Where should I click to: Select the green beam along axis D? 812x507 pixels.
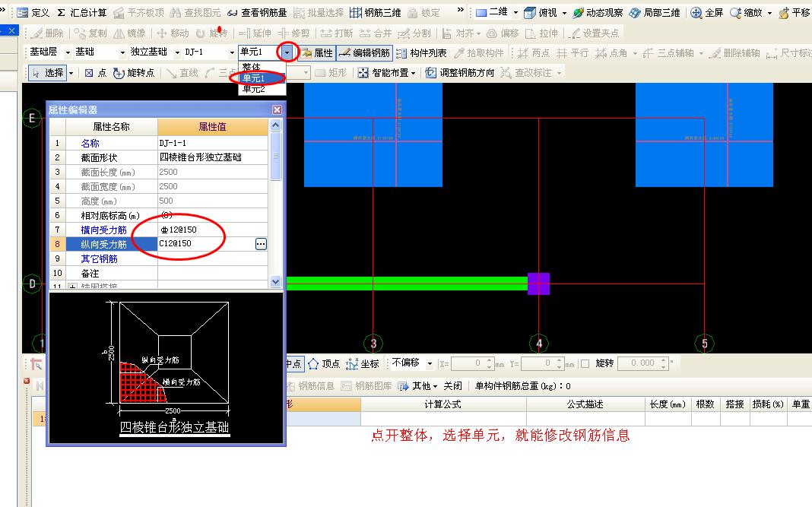(x=407, y=284)
